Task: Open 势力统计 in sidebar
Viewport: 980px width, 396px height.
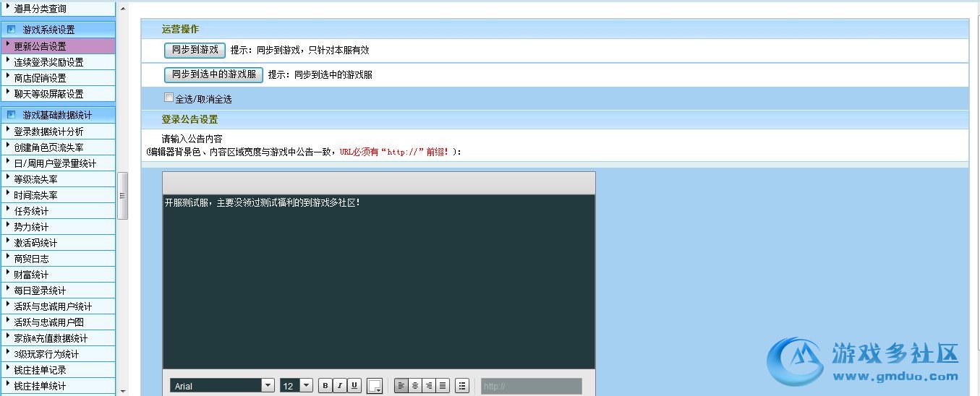Action: 58,226
